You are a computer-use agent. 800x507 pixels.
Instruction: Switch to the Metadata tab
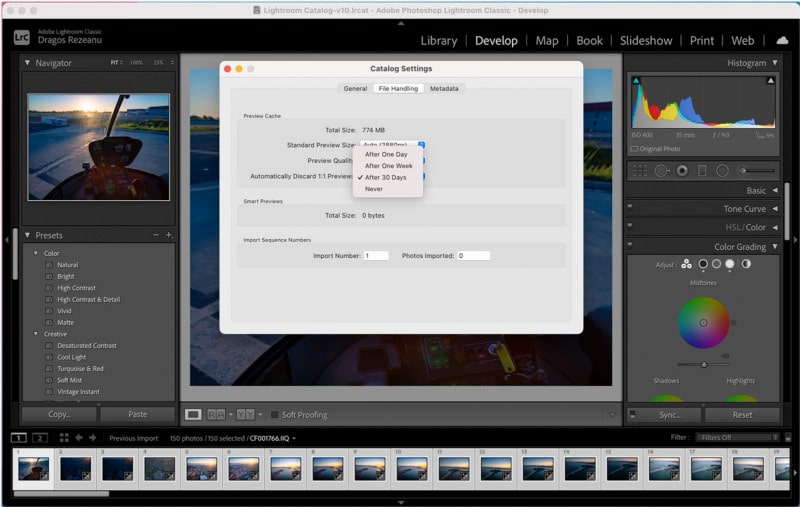(x=444, y=89)
